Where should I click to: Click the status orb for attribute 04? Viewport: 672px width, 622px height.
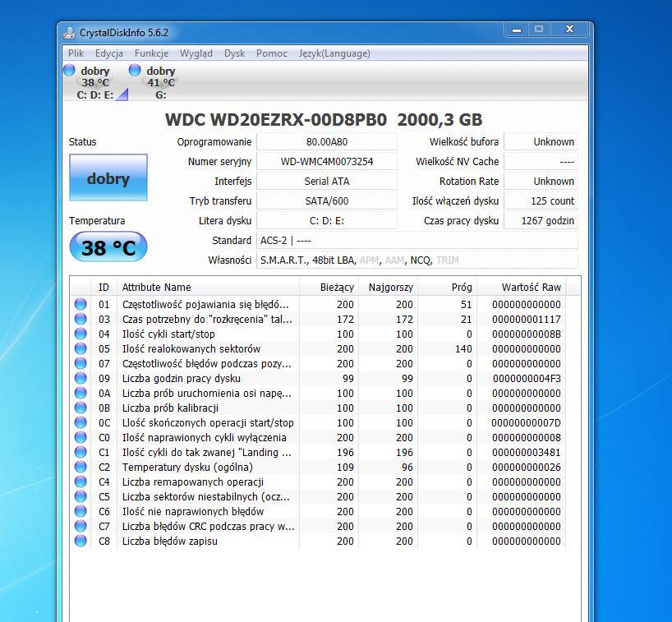tap(81, 334)
